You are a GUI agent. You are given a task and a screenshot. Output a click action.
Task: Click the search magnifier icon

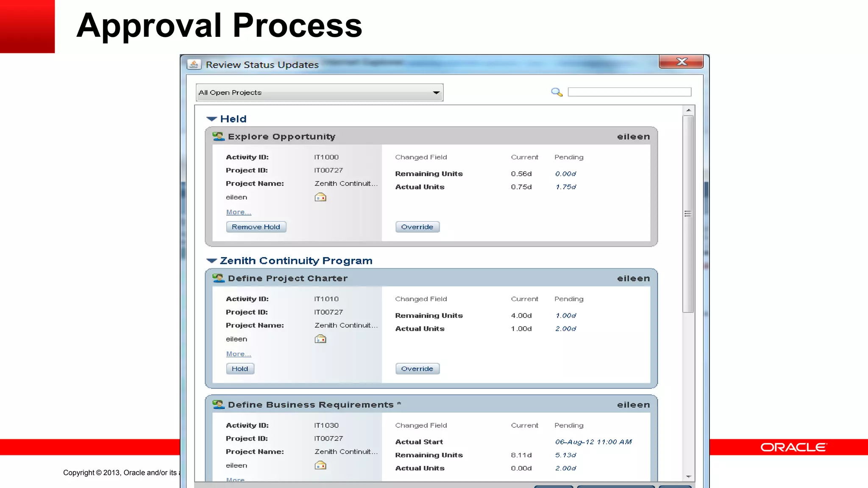click(556, 92)
